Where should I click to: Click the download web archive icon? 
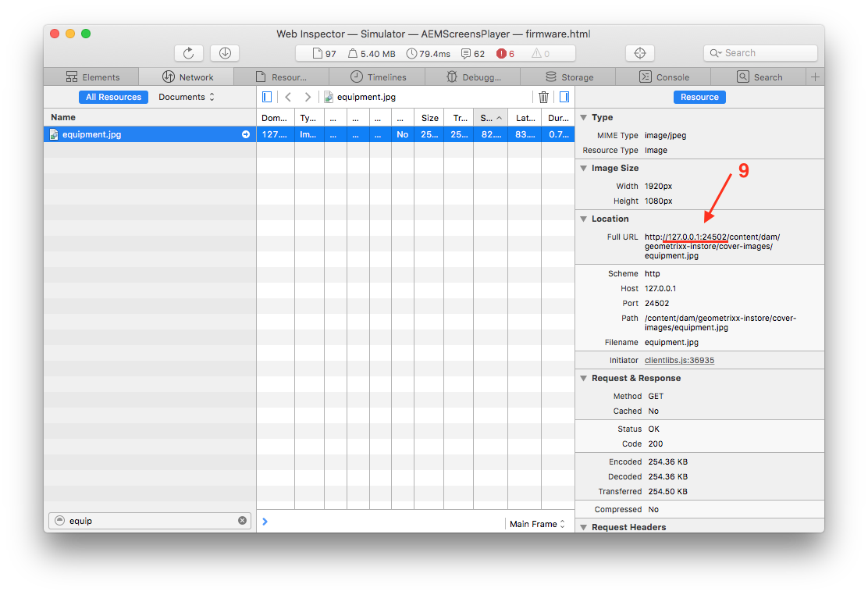(225, 53)
